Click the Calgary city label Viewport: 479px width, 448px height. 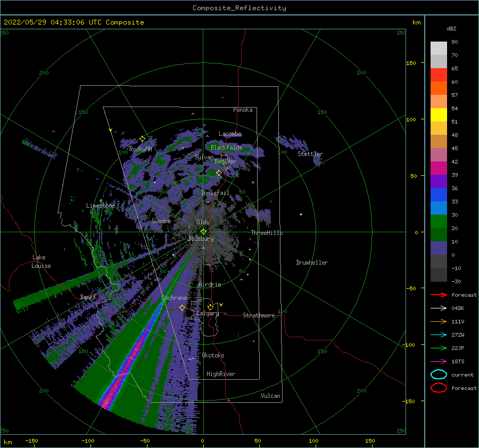[208, 313]
